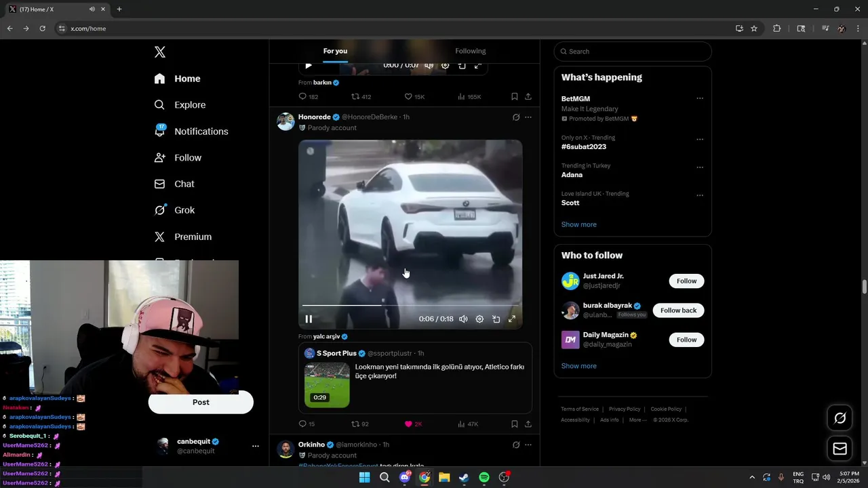868x488 pixels.
Task: Open Discord from the Windows taskbar
Action: coord(405,477)
